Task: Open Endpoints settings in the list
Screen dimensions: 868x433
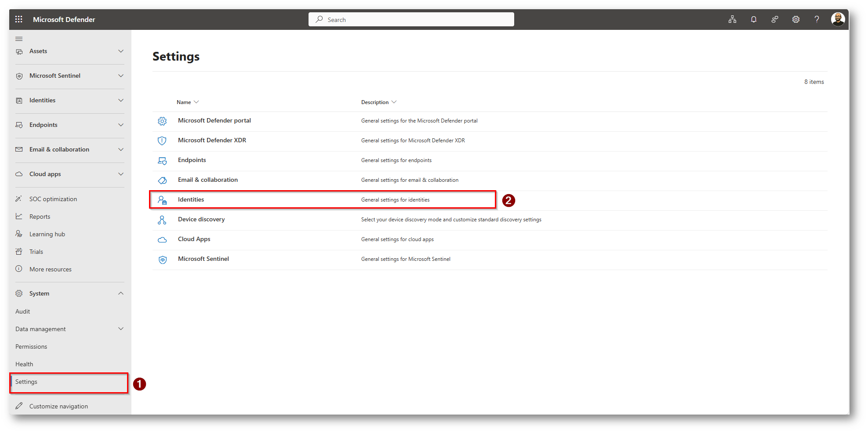Action: pos(192,160)
